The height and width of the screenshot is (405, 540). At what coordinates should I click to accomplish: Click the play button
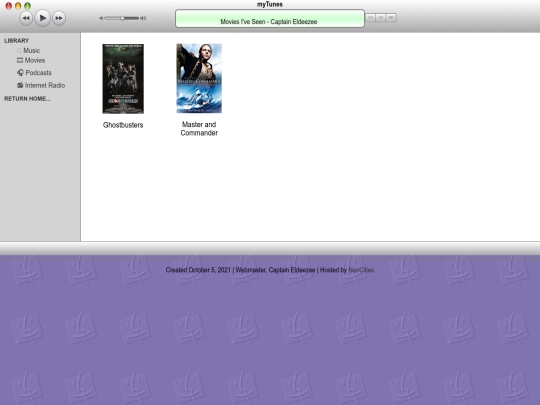point(42,18)
